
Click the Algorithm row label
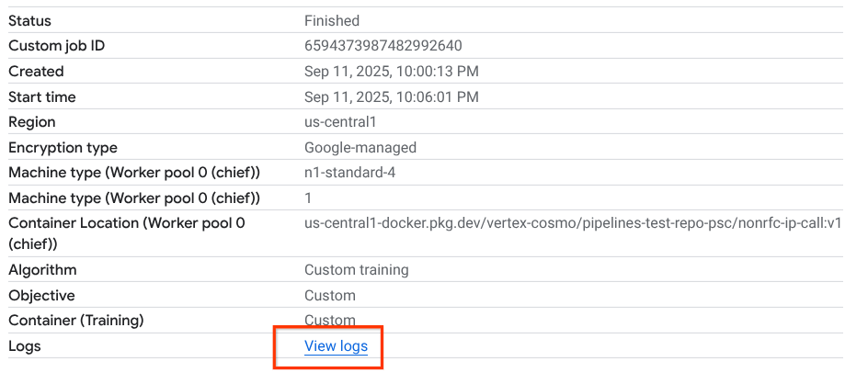pos(42,270)
